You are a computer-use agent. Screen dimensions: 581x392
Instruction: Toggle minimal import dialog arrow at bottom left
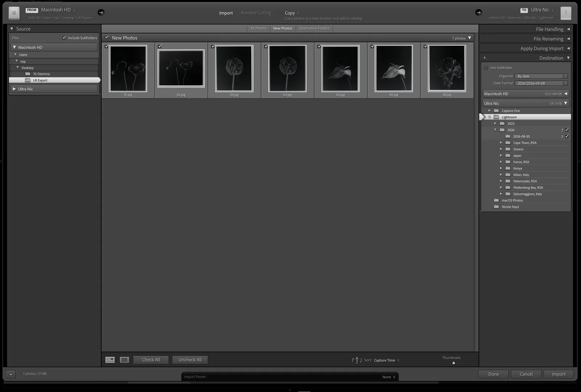pyautogui.click(x=11, y=374)
